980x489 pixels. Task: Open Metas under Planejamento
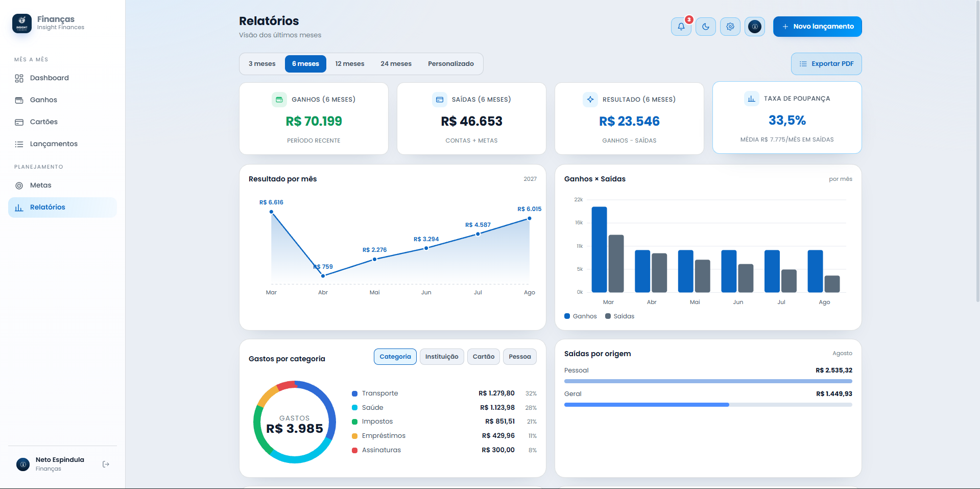pos(62,185)
